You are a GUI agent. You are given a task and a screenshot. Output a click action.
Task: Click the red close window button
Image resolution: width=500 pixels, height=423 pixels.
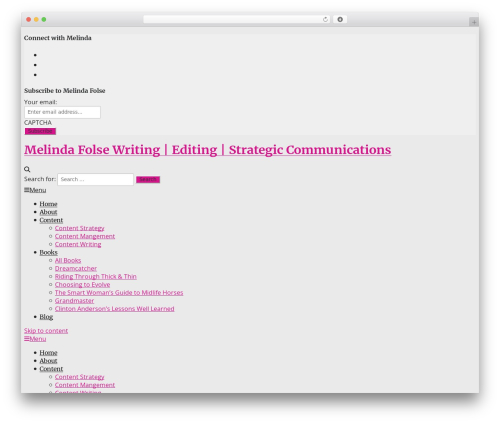click(29, 20)
